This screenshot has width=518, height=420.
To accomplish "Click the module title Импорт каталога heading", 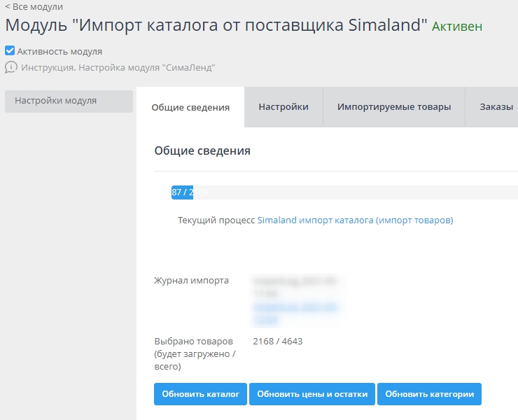I will [216, 26].
